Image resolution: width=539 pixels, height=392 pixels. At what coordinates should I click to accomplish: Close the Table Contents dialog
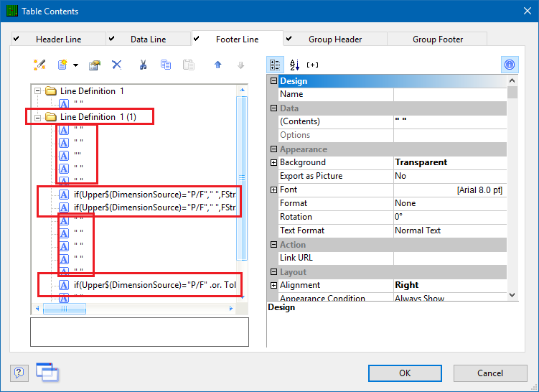coord(528,11)
